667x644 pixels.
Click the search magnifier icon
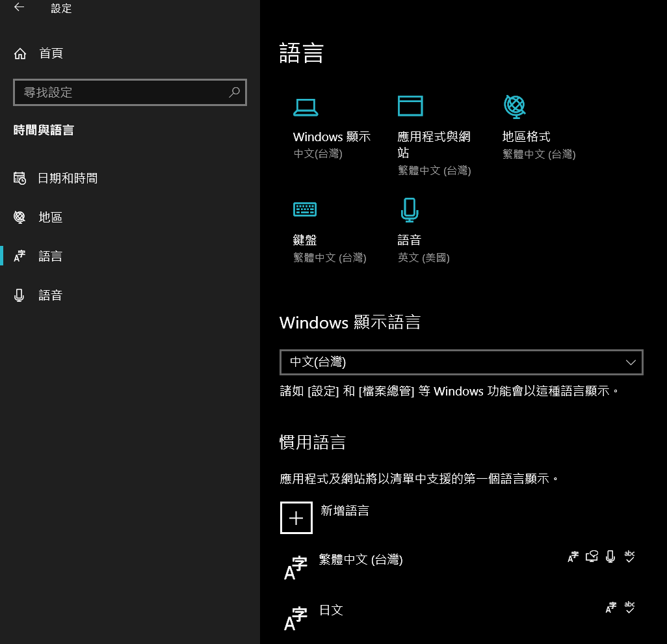point(235,92)
